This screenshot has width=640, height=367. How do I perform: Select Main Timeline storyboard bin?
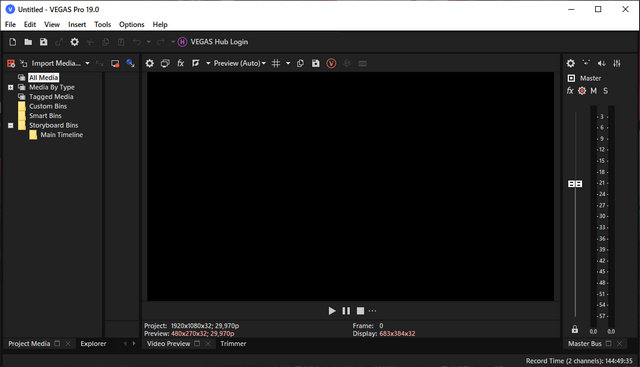62,135
